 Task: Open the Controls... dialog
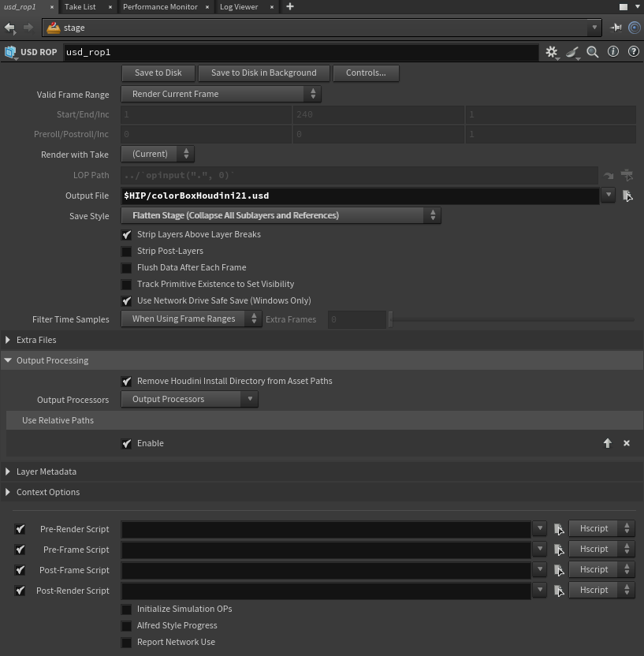point(366,73)
